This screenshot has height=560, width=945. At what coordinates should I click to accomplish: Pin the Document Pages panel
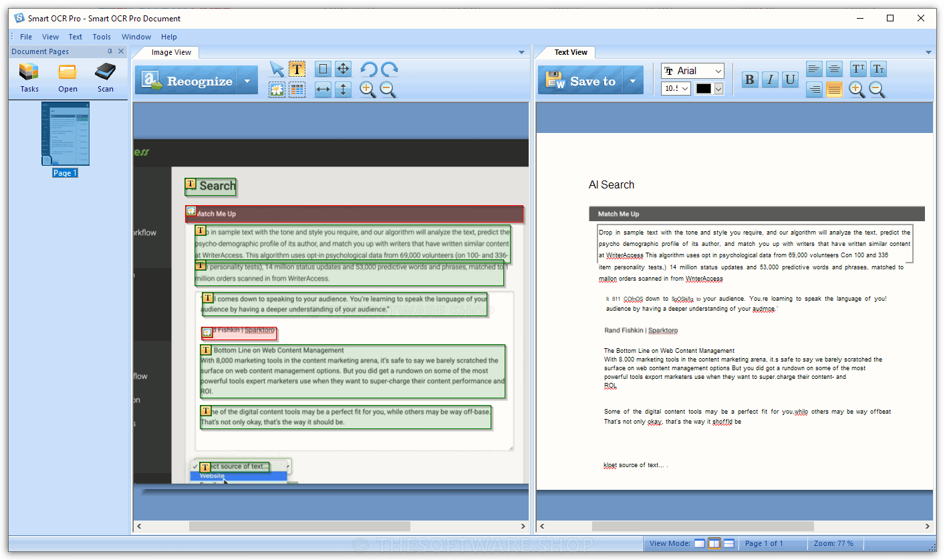tap(110, 51)
